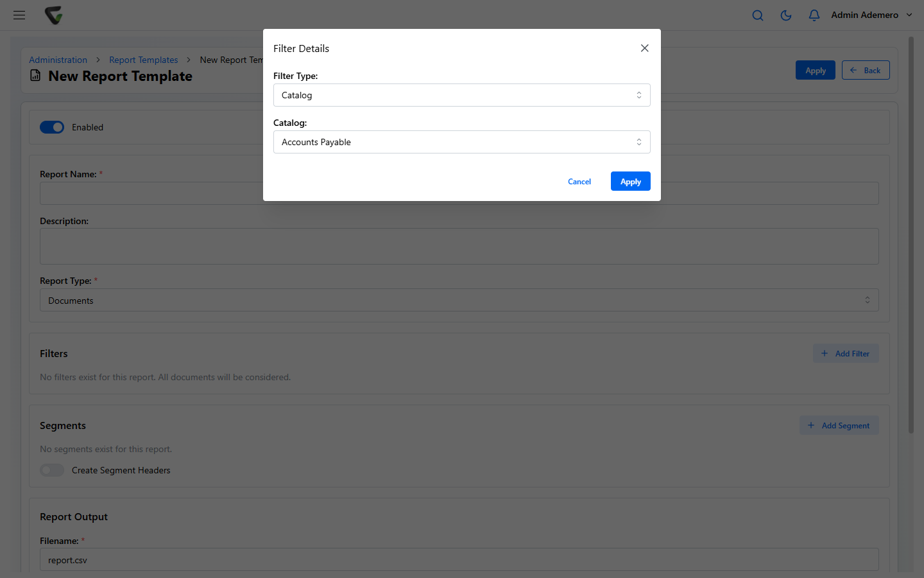
Task: Click the Segments section heading
Action: pyautogui.click(x=63, y=426)
